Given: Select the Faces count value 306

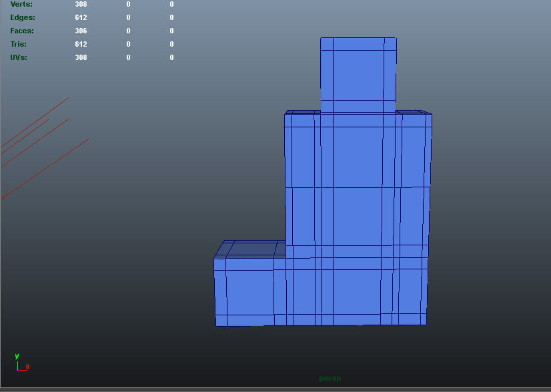Looking at the screenshot, I should point(81,31).
